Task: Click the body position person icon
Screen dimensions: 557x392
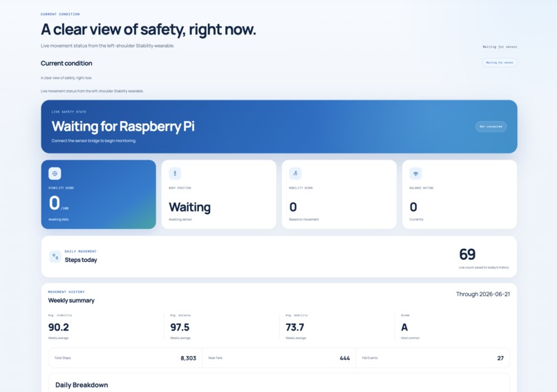Action: point(175,174)
